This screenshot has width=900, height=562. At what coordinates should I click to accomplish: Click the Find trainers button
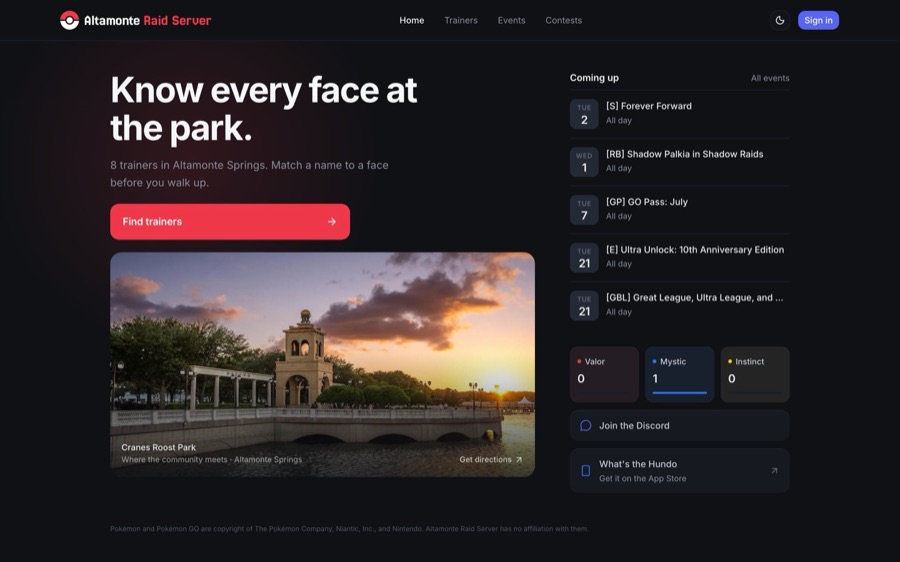coord(230,222)
